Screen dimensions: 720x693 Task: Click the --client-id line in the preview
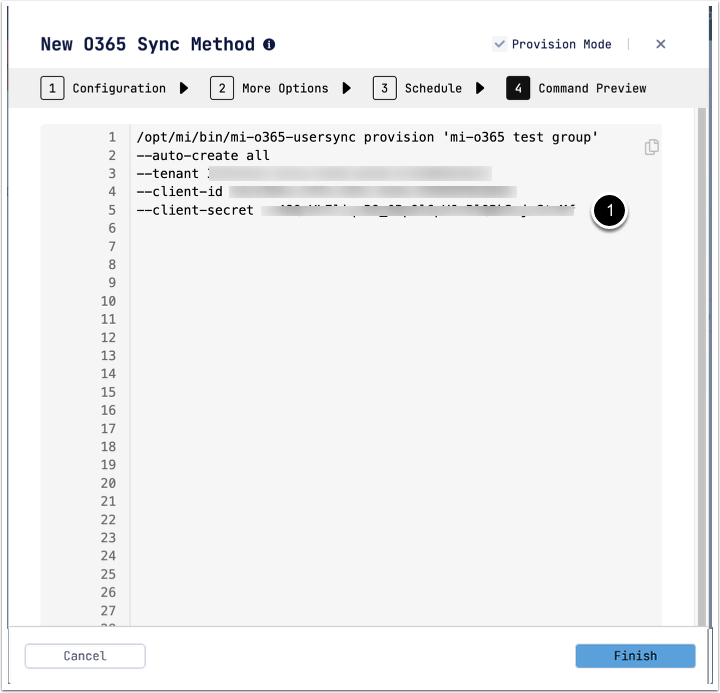(x=180, y=192)
